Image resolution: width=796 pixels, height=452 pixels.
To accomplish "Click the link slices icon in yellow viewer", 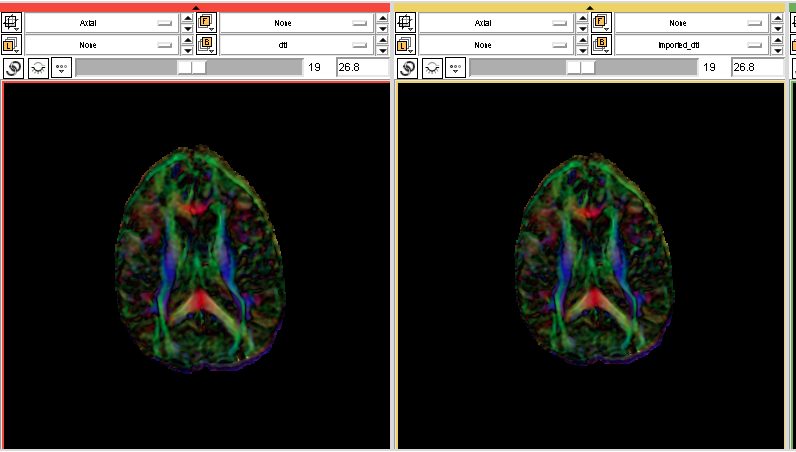I will [407, 67].
